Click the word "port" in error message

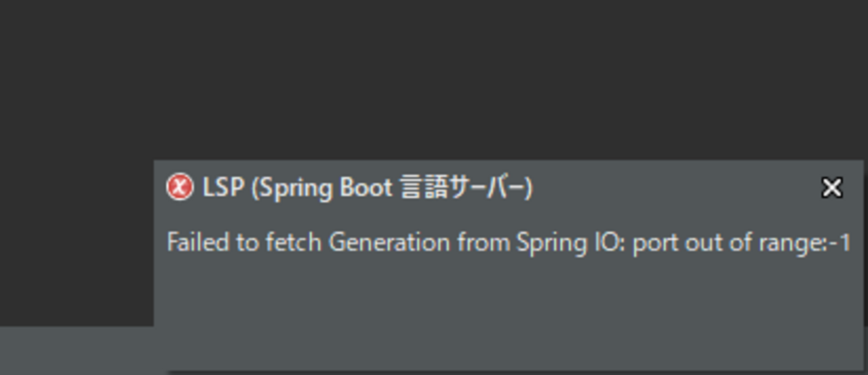(653, 244)
